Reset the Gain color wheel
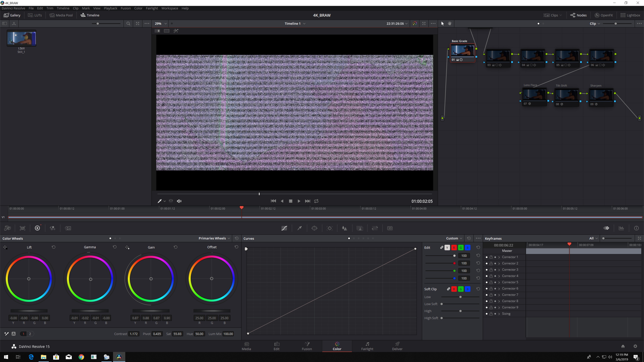Image resolution: width=644 pixels, height=362 pixels. pyautogui.click(x=175, y=247)
